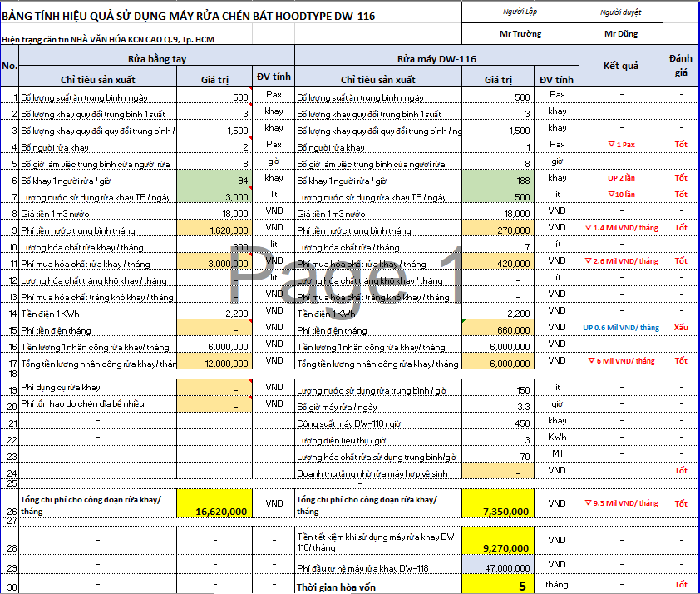The height and width of the screenshot is (594, 700).
Task: Click the 'Xấu' rating cell
Action: [681, 328]
